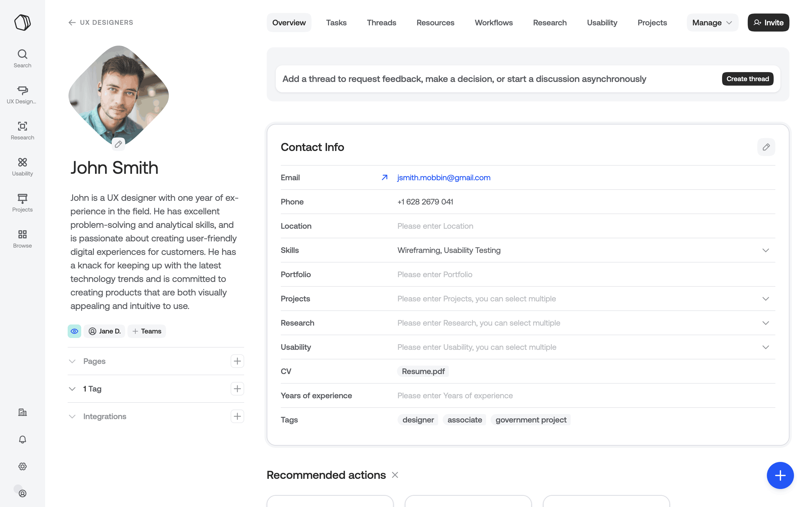Expand the 1 Tag section
Image resolution: width=812 pixels, height=507 pixels.
[x=72, y=389]
